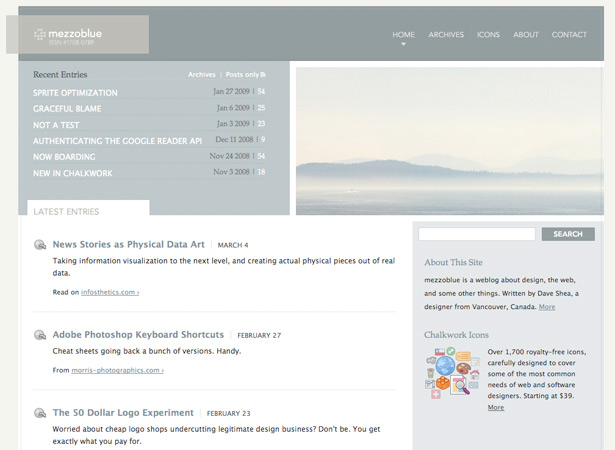The height and width of the screenshot is (450, 615).
Task: Open the CONTACT navigation page
Action: pyautogui.click(x=569, y=35)
